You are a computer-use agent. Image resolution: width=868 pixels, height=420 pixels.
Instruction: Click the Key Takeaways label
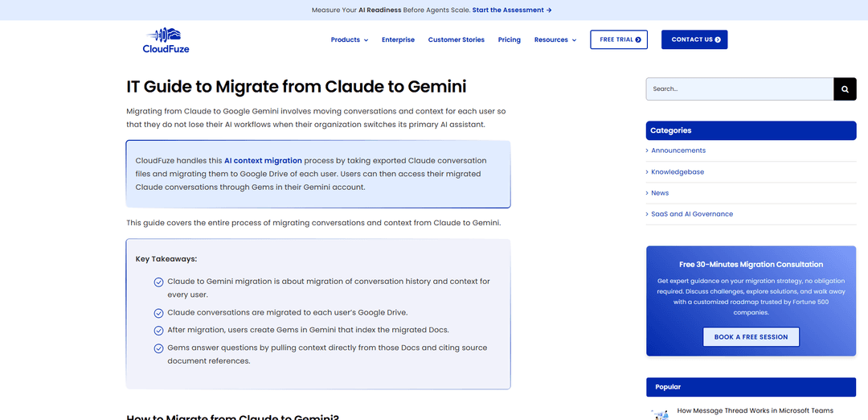166,259
